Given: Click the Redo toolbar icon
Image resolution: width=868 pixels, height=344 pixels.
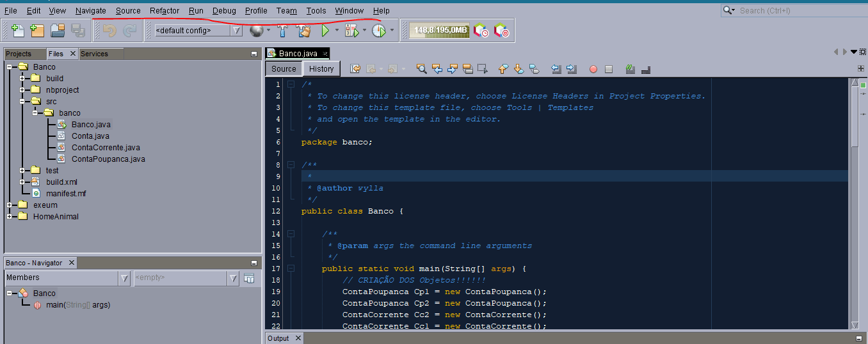Looking at the screenshot, I should tap(130, 30).
